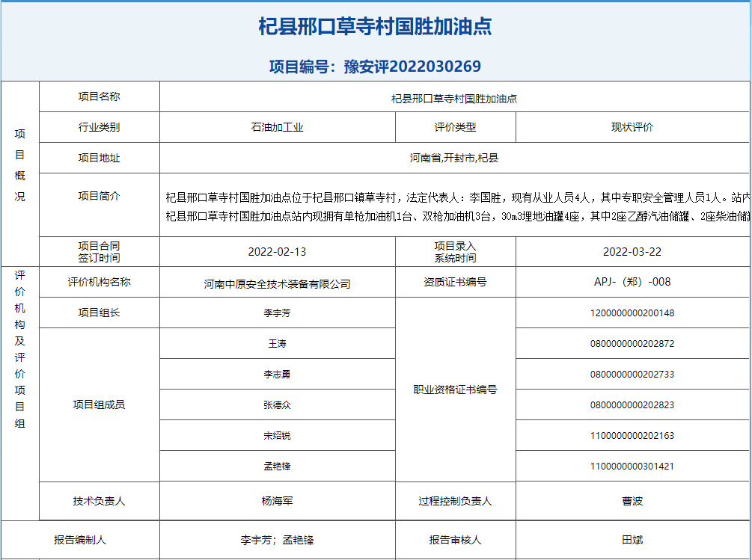Select address 河南省,开封市,杞县
This screenshot has width=752, height=560.
pyautogui.click(x=454, y=158)
